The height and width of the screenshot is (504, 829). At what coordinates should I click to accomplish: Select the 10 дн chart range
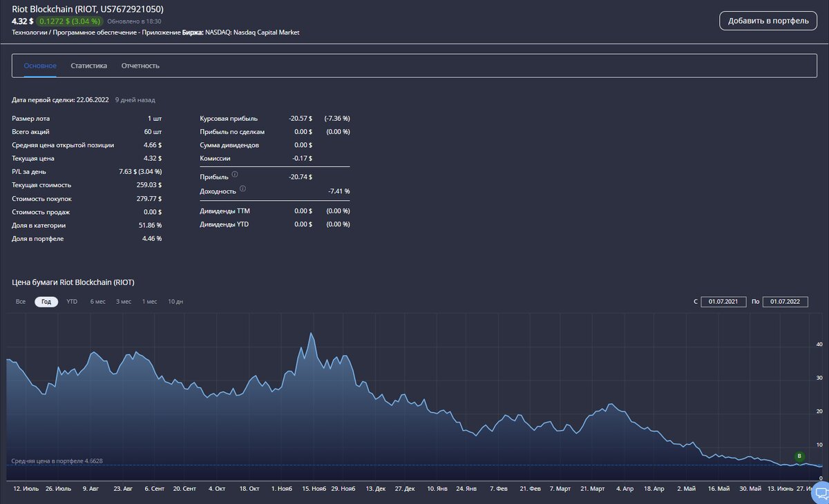(175, 302)
